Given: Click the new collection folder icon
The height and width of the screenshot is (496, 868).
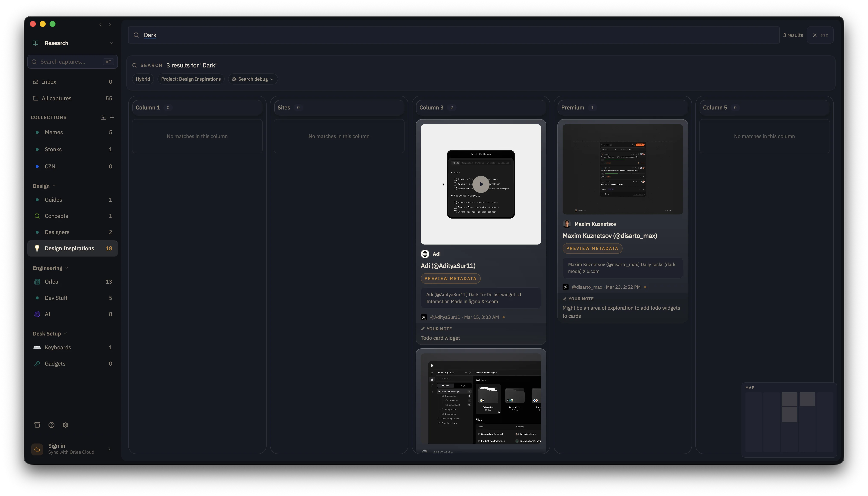Looking at the screenshot, I should point(103,117).
